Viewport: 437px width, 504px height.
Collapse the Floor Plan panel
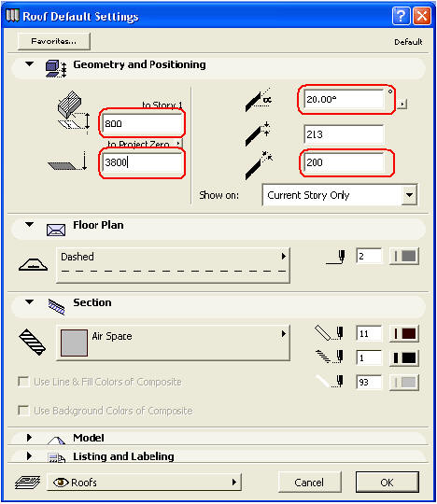[29, 224]
